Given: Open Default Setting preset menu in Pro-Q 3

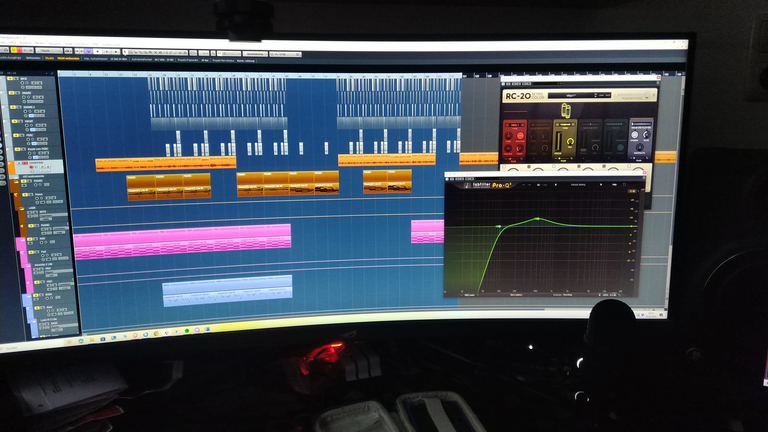Looking at the screenshot, I should tap(578, 185).
